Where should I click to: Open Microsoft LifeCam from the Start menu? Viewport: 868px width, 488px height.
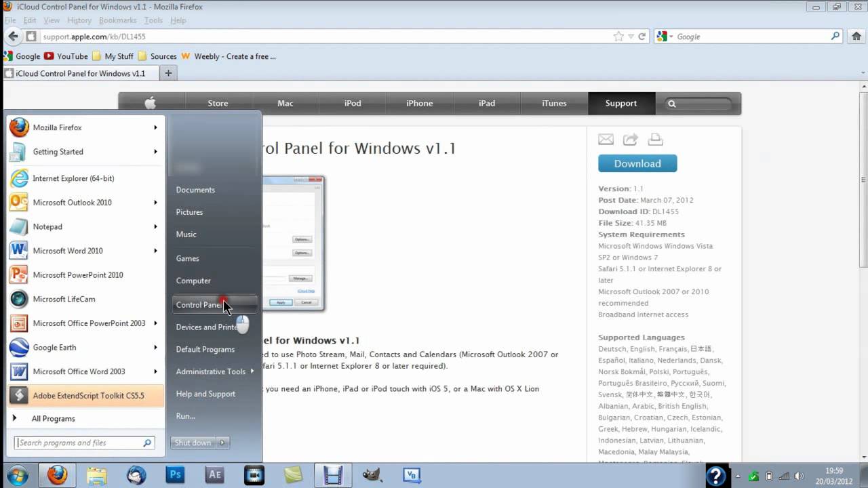point(85,299)
